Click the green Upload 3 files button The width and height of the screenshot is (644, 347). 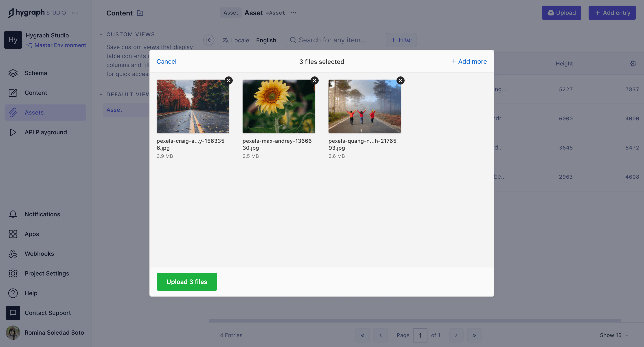(187, 282)
